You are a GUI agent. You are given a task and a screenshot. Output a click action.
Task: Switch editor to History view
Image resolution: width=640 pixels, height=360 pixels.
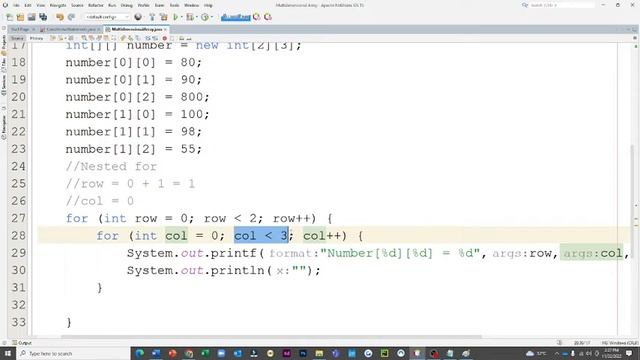[x=36, y=38]
